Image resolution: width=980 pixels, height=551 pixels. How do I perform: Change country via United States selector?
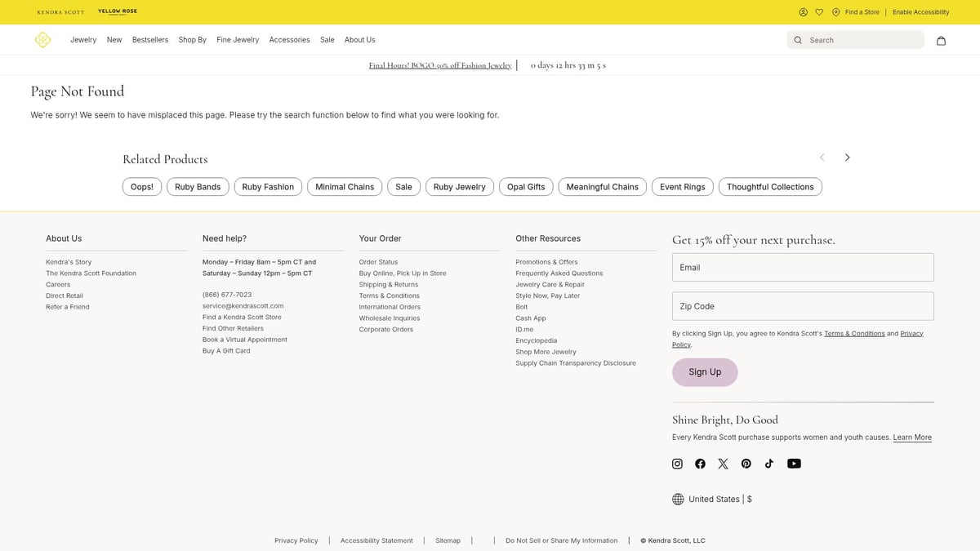[712, 500]
